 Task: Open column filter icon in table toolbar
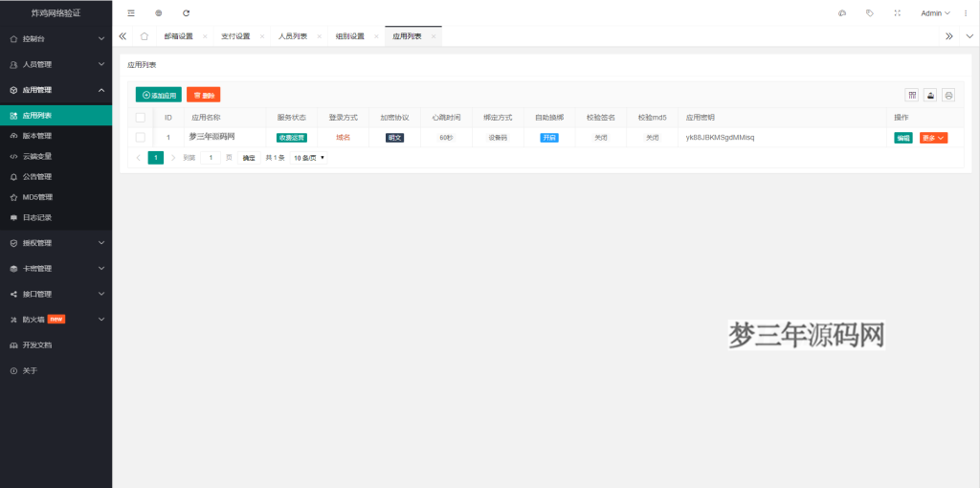click(912, 95)
